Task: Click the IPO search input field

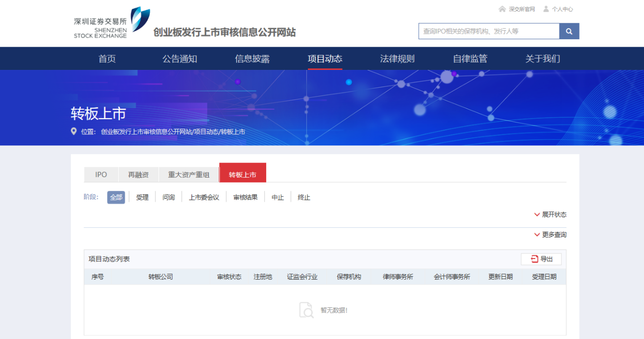Action: click(489, 31)
